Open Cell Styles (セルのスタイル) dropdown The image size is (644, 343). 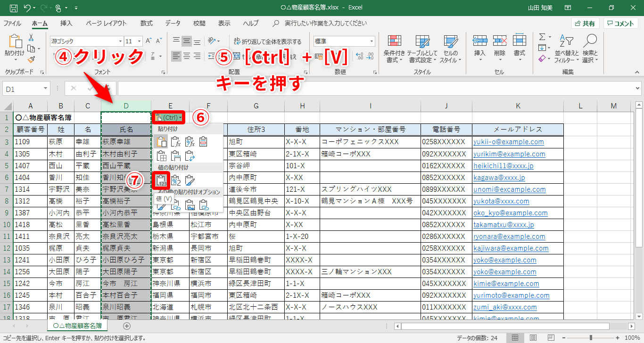point(451,49)
